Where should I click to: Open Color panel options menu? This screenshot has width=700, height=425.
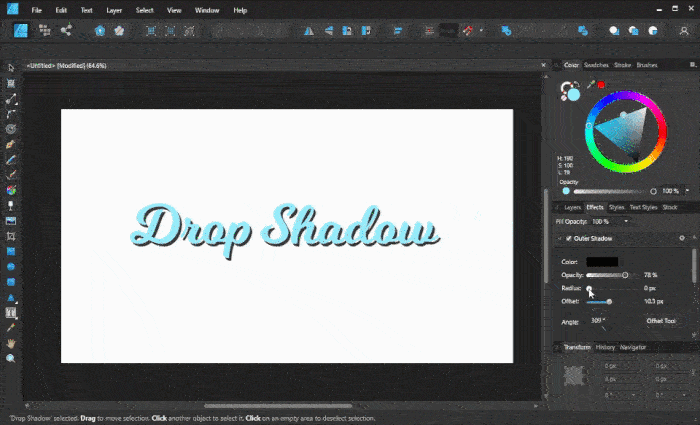click(692, 65)
